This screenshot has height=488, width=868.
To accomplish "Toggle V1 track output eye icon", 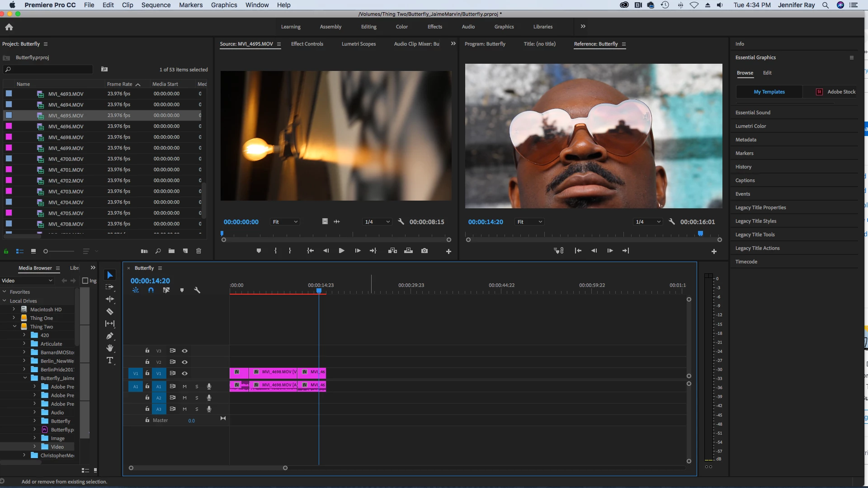I will click(x=184, y=373).
